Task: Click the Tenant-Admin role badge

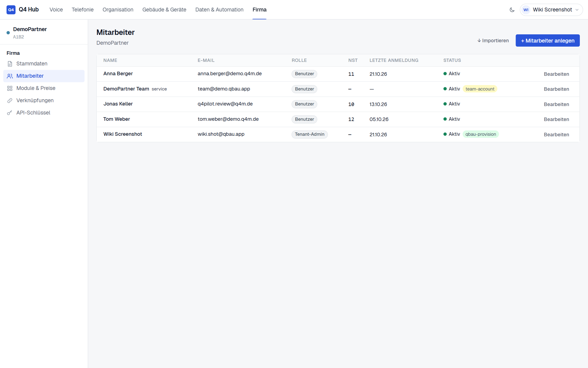Action: click(x=310, y=134)
